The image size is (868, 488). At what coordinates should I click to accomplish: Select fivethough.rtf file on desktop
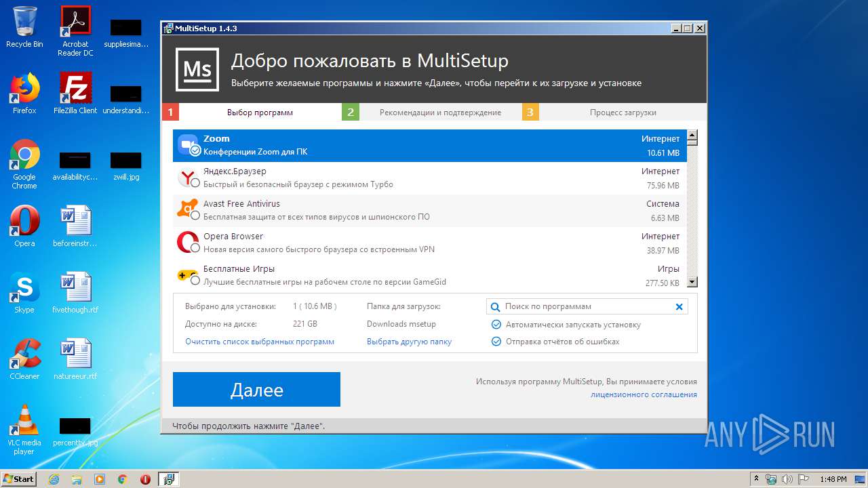point(75,293)
